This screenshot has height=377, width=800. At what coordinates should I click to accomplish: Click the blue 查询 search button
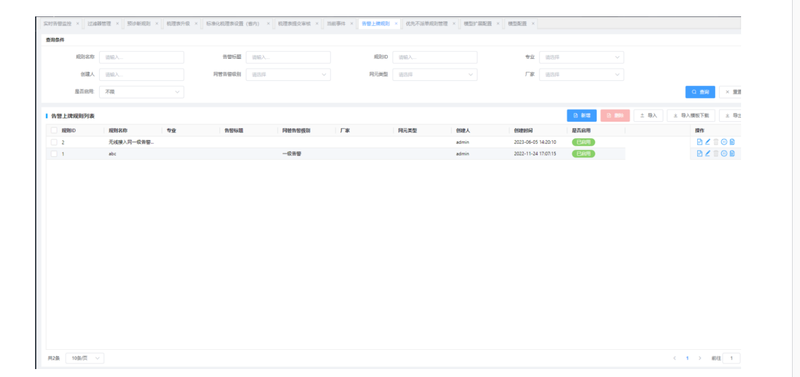700,92
